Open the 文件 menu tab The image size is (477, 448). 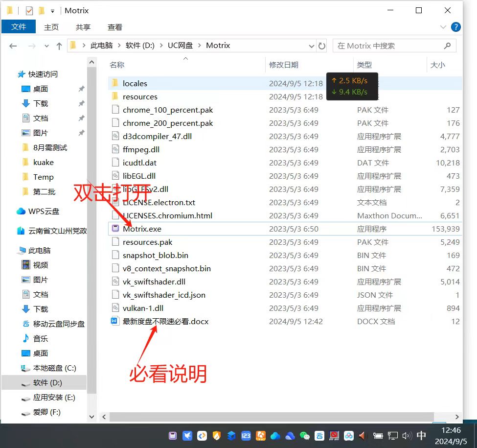(19, 27)
